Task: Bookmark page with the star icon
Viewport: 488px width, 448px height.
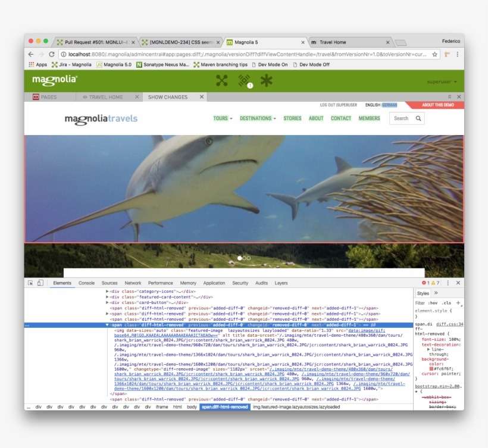Action: 435,54
